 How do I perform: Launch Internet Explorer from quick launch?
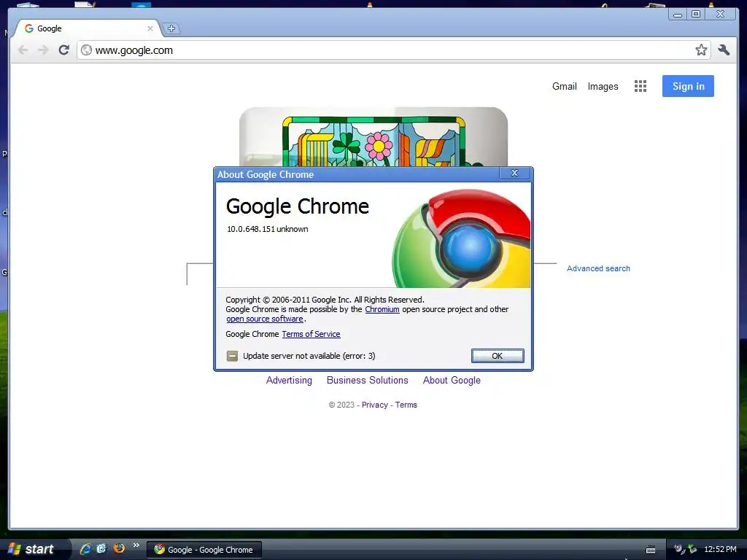coord(86,548)
